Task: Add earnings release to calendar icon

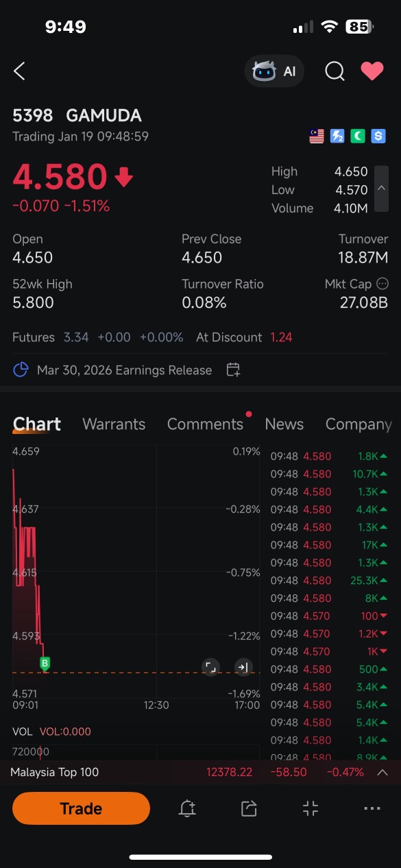Action: (x=233, y=370)
